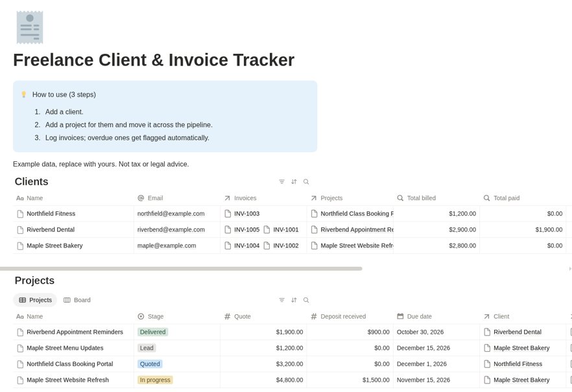Click the calendar icon in Due date header

pos(400,316)
